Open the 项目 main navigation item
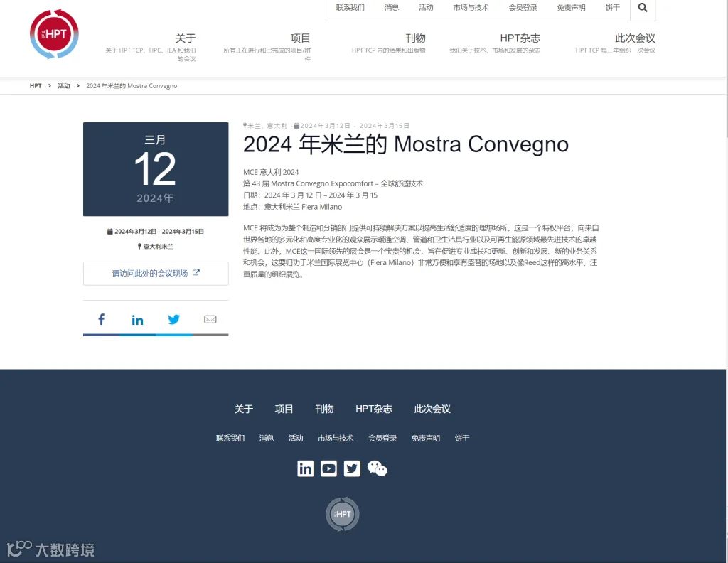Viewport: 728px width, 563px height. click(300, 38)
